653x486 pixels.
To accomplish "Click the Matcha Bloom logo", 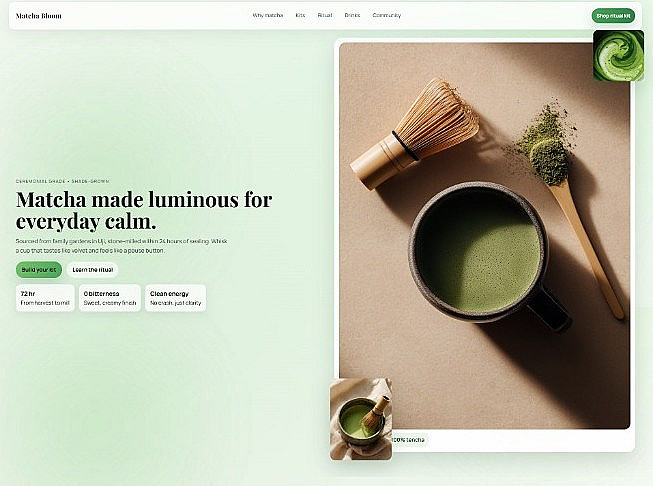I will (39, 16).
